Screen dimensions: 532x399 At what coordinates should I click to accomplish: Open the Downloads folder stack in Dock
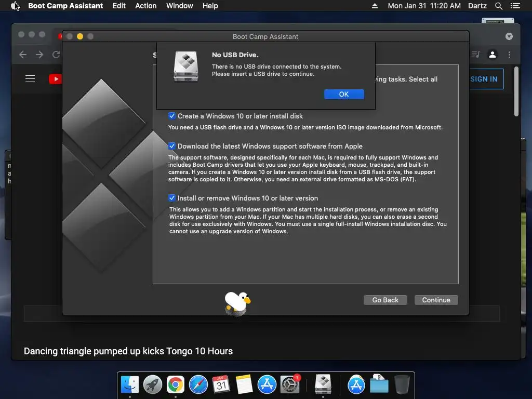click(x=379, y=384)
